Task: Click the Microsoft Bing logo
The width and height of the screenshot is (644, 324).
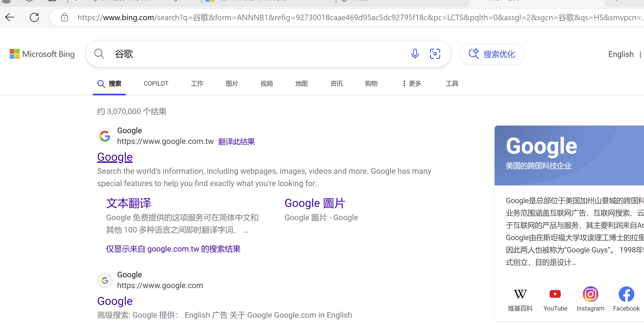Action: 42,54
